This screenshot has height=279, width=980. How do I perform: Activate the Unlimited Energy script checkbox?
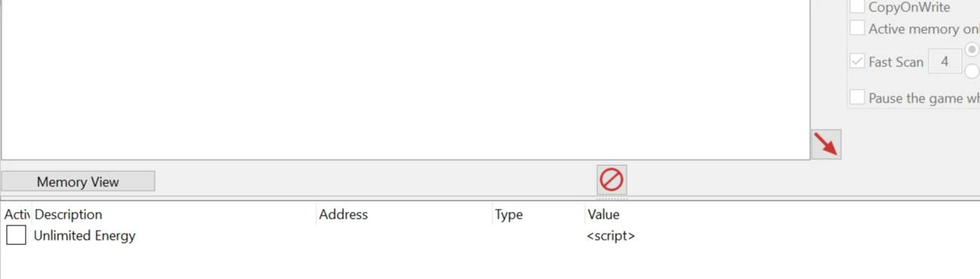[x=16, y=235]
